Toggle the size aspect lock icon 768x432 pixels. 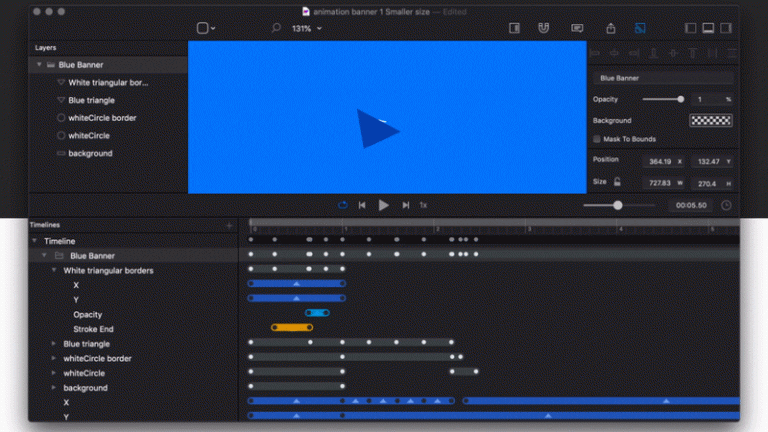tap(617, 182)
